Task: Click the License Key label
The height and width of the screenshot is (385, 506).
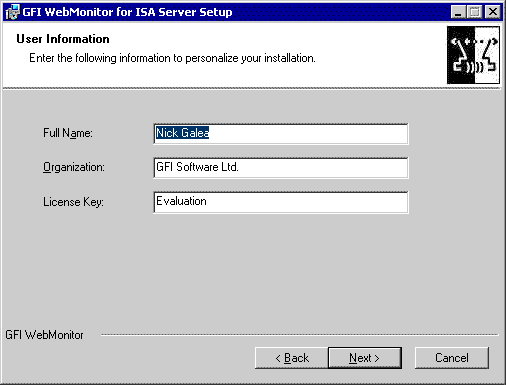Action: (x=73, y=202)
